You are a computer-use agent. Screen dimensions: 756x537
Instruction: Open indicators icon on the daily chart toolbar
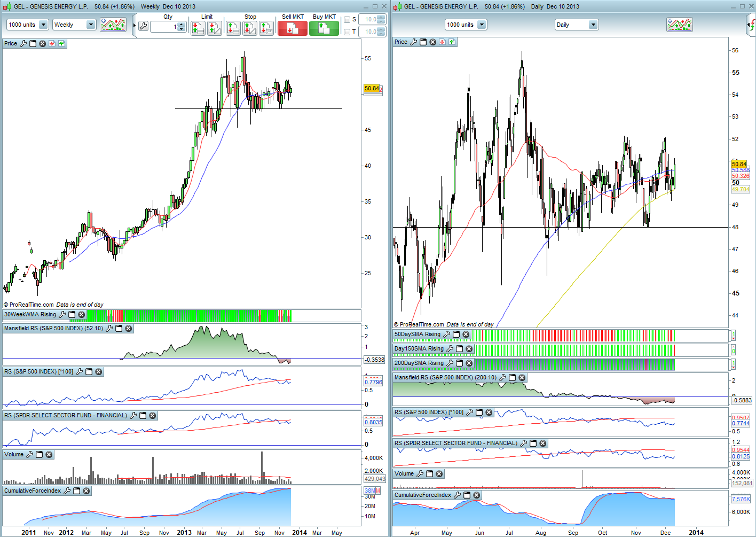tap(679, 25)
